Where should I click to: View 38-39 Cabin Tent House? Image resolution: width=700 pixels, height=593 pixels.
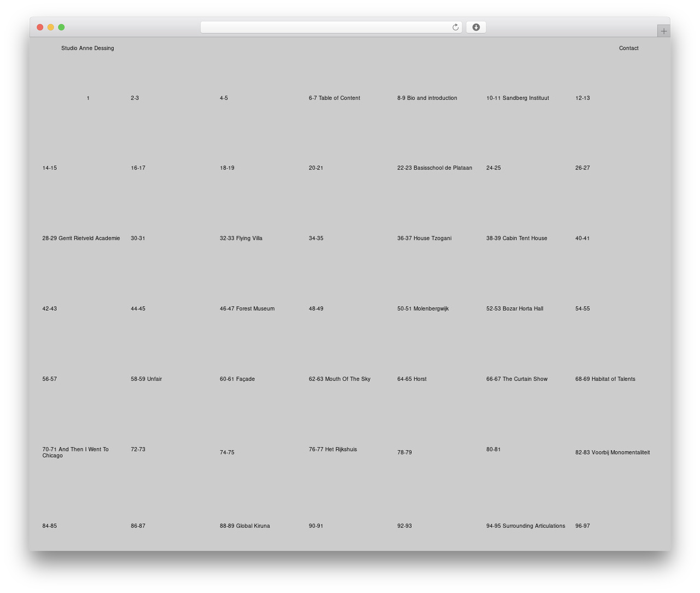click(517, 238)
